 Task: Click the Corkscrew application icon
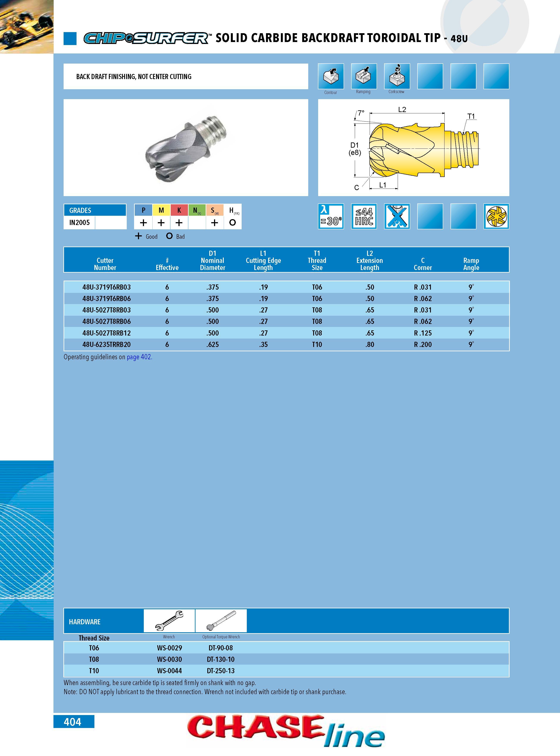point(397,76)
